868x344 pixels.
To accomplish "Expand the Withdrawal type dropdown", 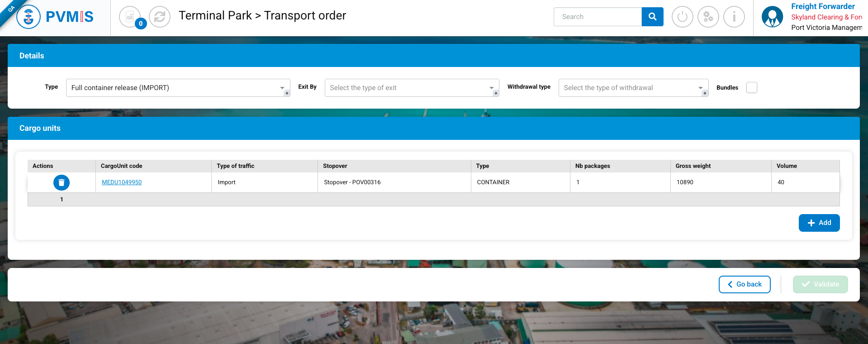I will 633,88.
